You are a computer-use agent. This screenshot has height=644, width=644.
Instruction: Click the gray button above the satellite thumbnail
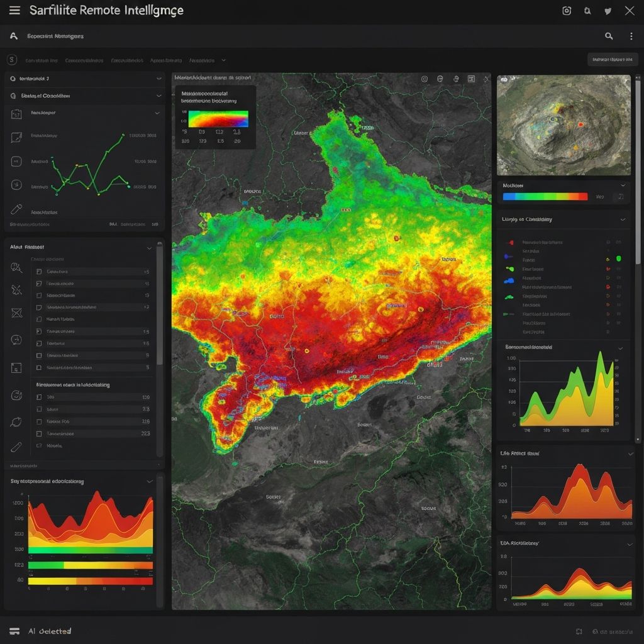[613, 60]
